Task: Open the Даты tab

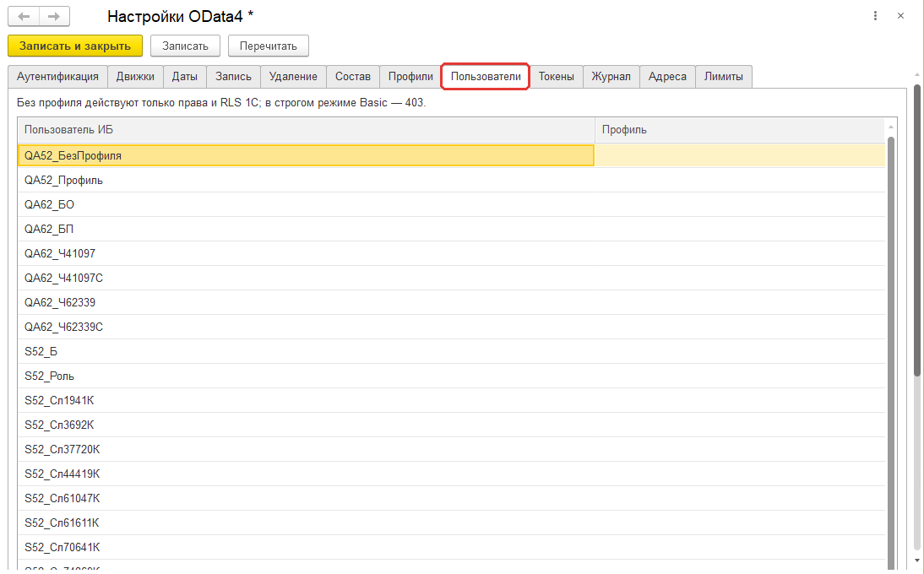Action: [184, 77]
